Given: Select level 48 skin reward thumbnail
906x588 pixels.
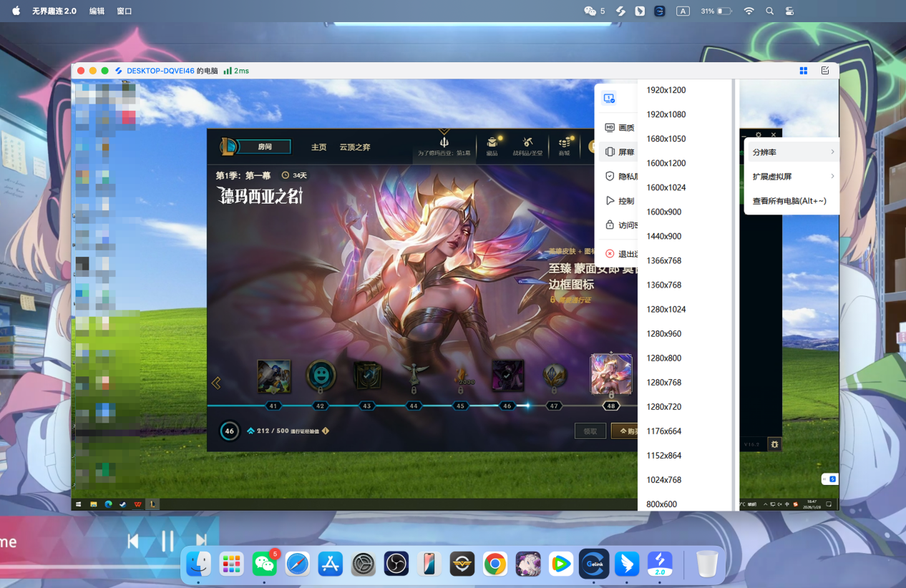Looking at the screenshot, I should click(x=610, y=374).
